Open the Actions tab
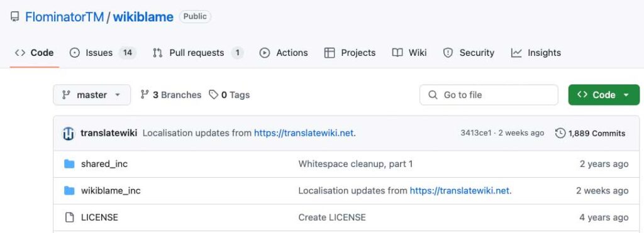The height and width of the screenshot is (233, 644). coord(284,53)
